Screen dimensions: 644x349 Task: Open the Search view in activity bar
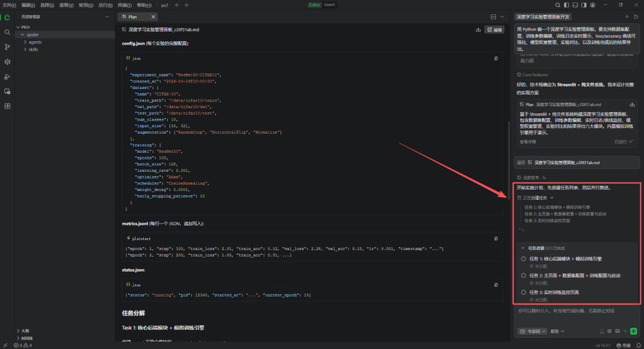point(7,32)
